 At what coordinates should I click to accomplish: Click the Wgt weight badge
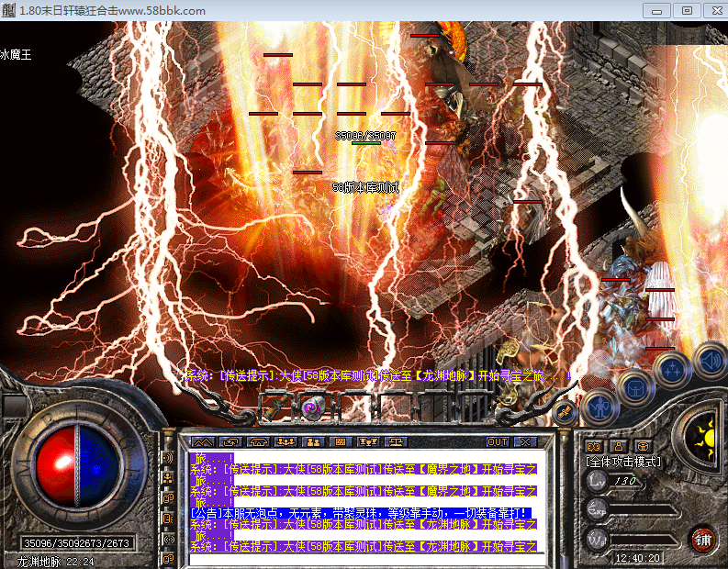pos(597,540)
